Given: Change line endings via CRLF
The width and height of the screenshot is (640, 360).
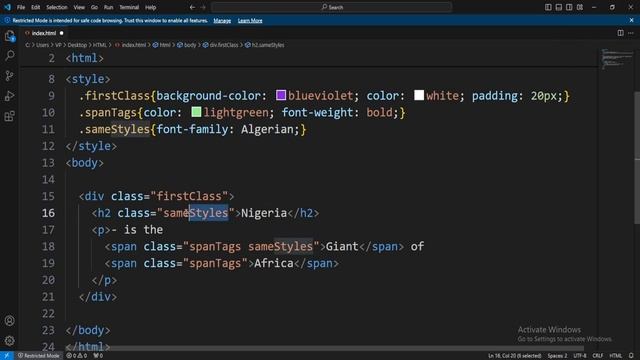Looking at the screenshot, I should tap(598, 356).
